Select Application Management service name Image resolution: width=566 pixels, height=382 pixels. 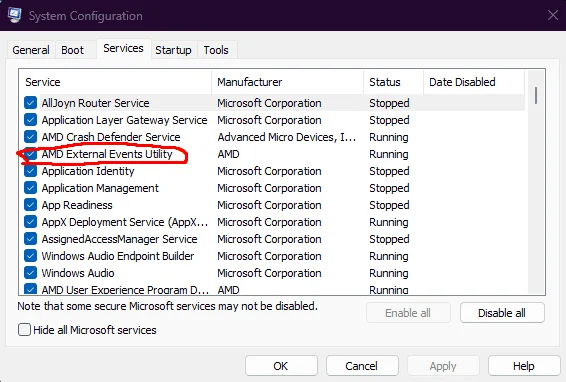[x=100, y=188]
